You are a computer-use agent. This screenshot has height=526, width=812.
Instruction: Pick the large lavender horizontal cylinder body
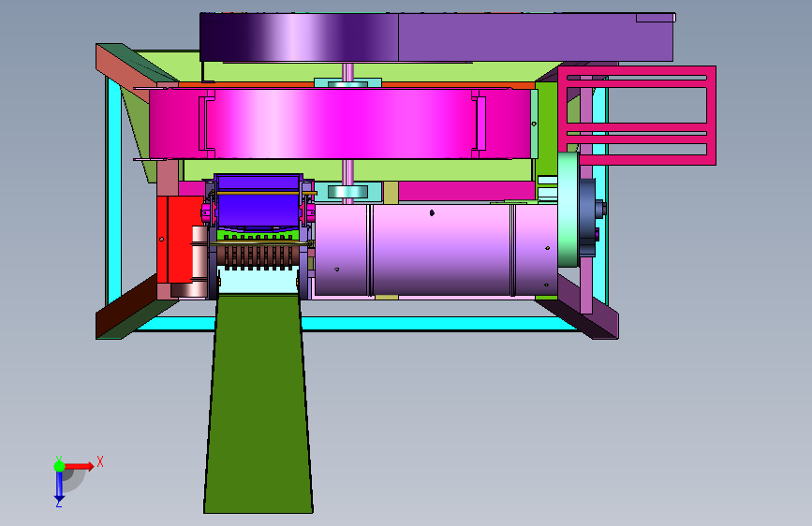[436, 250]
